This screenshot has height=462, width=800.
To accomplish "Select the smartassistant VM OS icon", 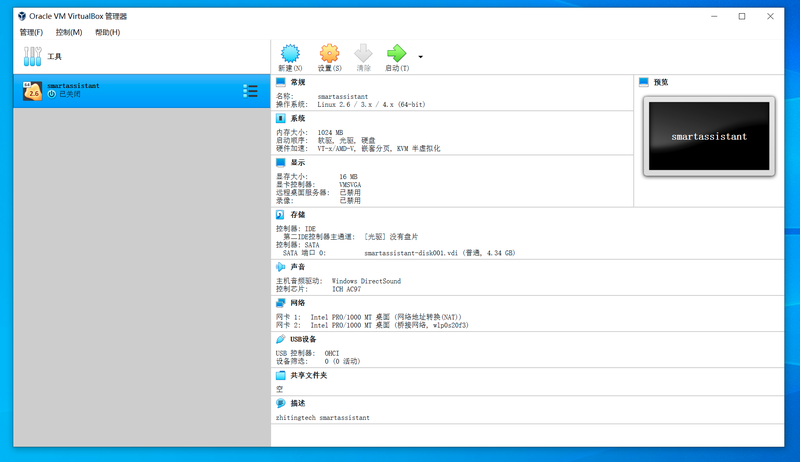I will pyautogui.click(x=32, y=91).
